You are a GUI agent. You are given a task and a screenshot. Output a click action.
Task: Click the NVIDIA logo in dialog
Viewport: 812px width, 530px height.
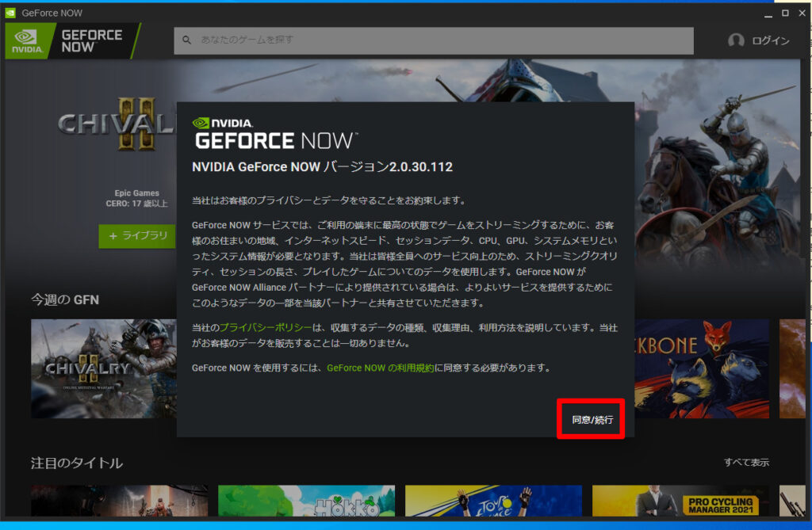coord(223,123)
